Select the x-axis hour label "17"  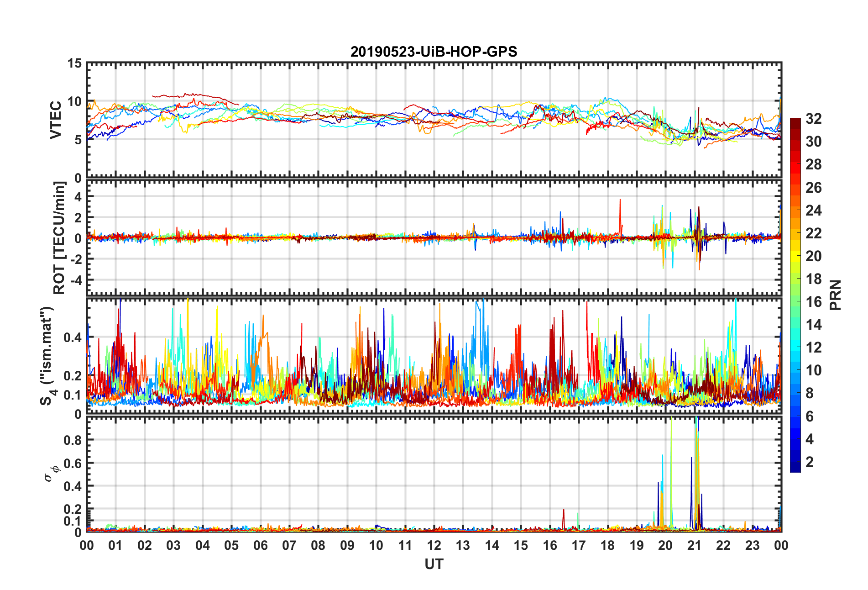(579, 545)
